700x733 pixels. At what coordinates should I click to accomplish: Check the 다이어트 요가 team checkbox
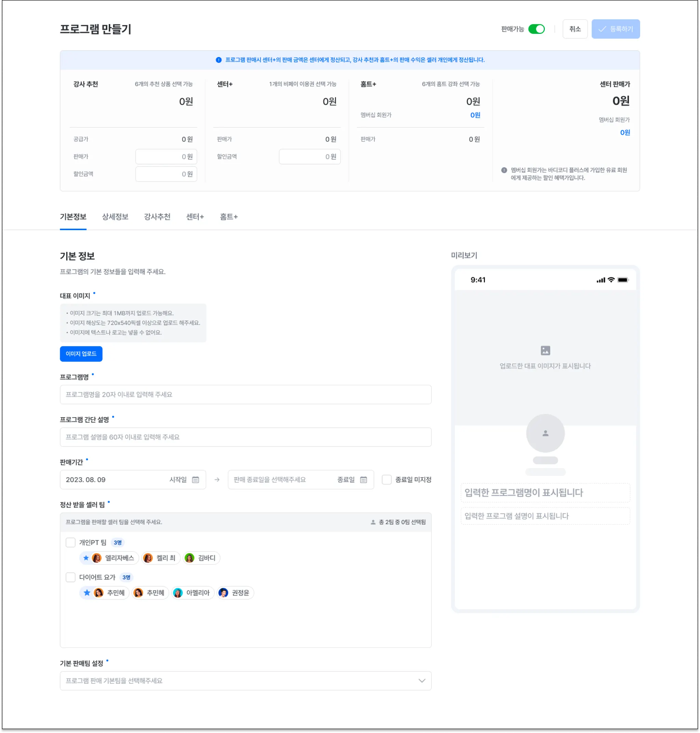[x=70, y=577]
